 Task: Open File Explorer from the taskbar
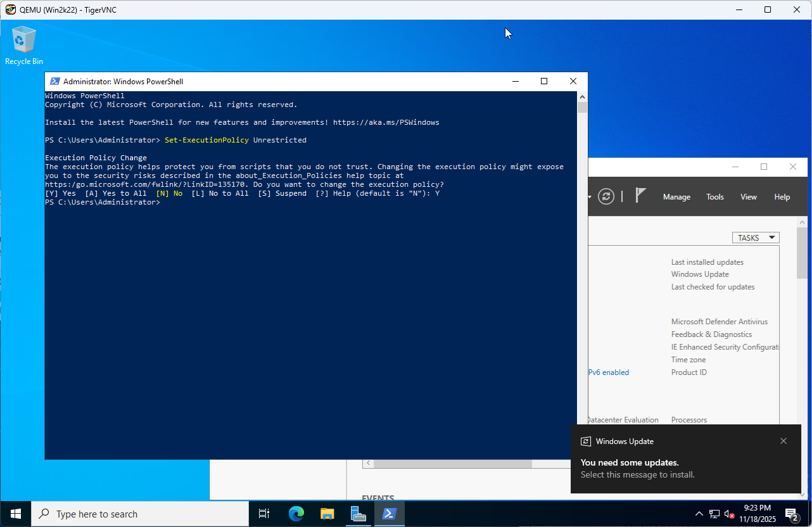pyautogui.click(x=327, y=514)
